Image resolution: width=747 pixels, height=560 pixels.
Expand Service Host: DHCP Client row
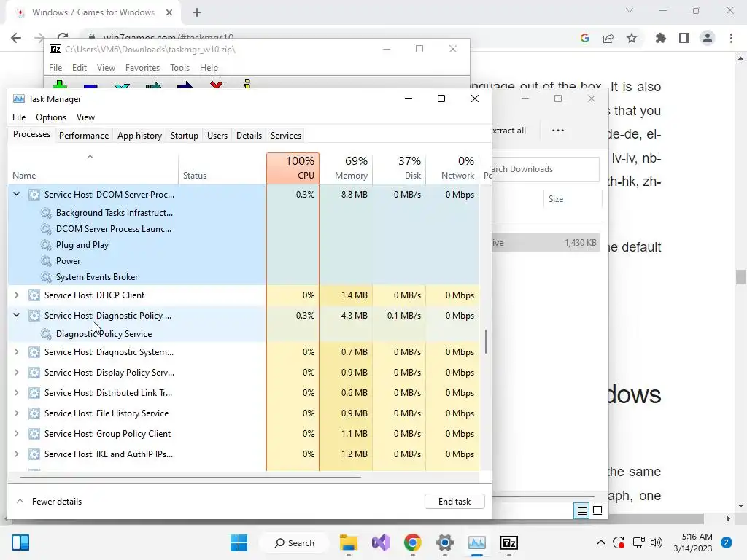tap(17, 295)
